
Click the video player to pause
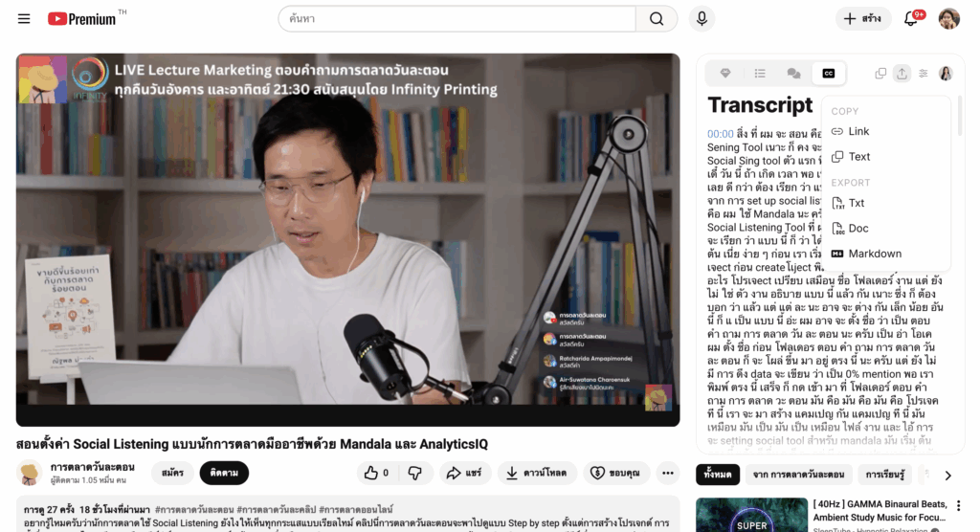348,240
